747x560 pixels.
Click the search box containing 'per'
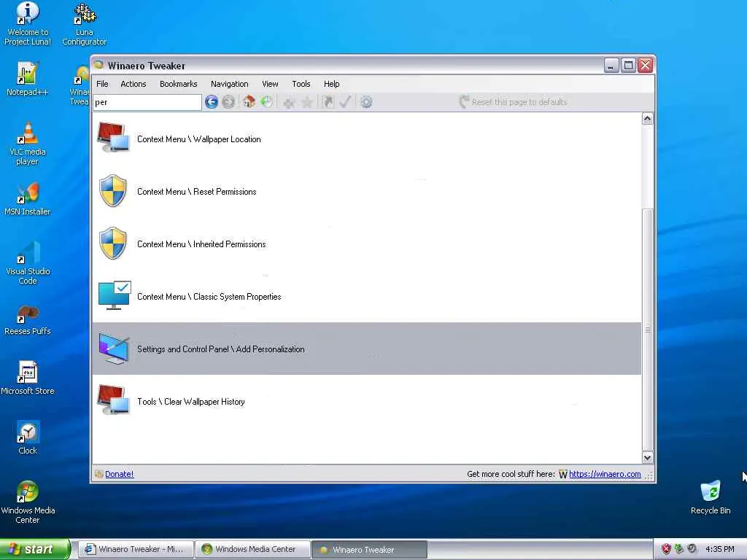(x=147, y=102)
